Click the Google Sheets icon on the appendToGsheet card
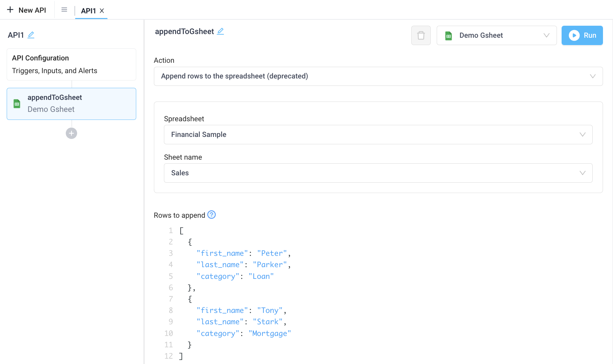The height and width of the screenshot is (364, 613). tap(17, 104)
